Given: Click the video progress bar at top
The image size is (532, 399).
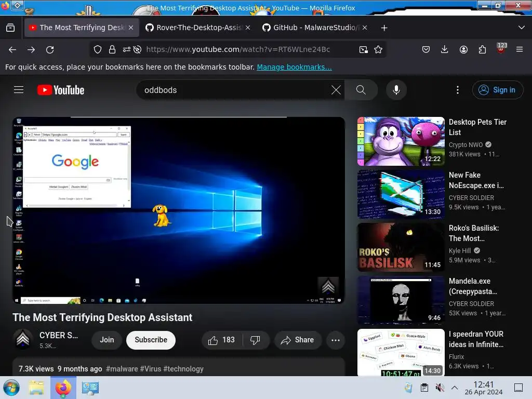Looking at the screenshot, I should pos(179,117).
